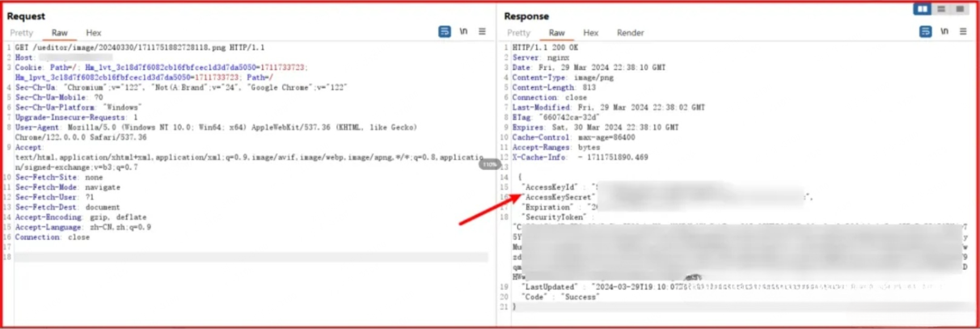
Task: Open the Hex tab in Response pane
Action: point(590,33)
